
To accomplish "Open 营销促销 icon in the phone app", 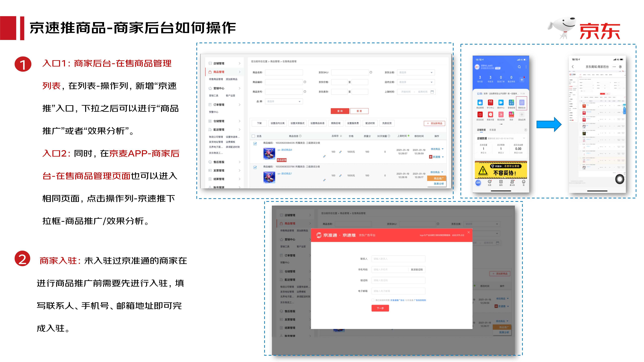I will pyautogui.click(x=511, y=102).
